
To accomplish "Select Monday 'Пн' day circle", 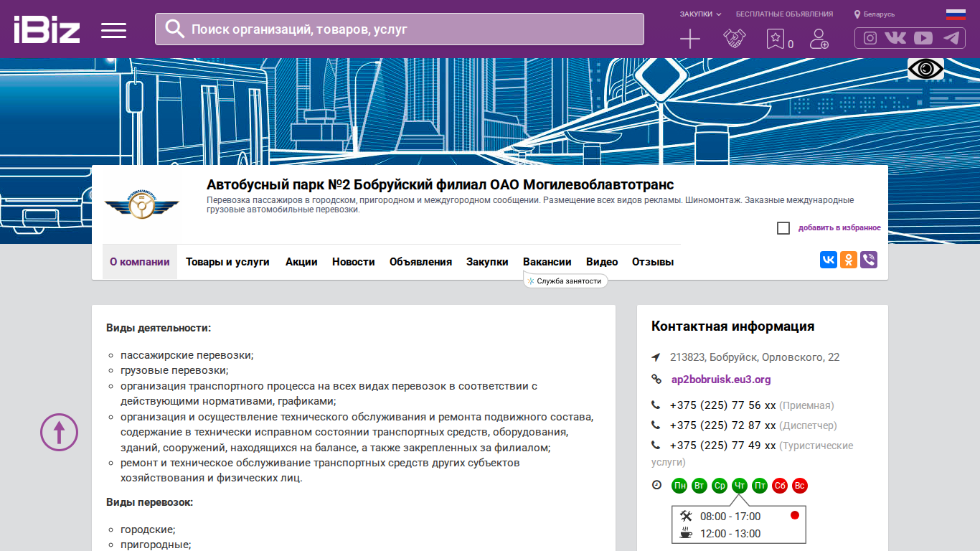I will 679,486.
